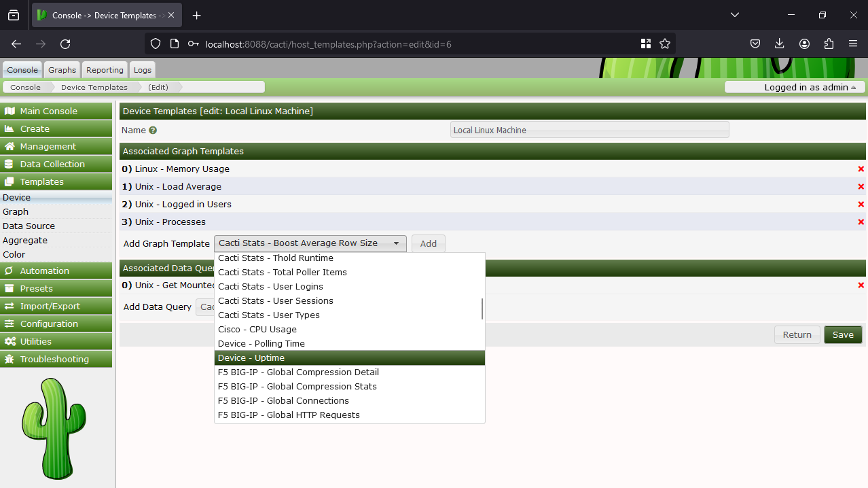Choose Device - Polling Time option
Image resolution: width=868 pixels, height=488 pixels.
pos(350,344)
